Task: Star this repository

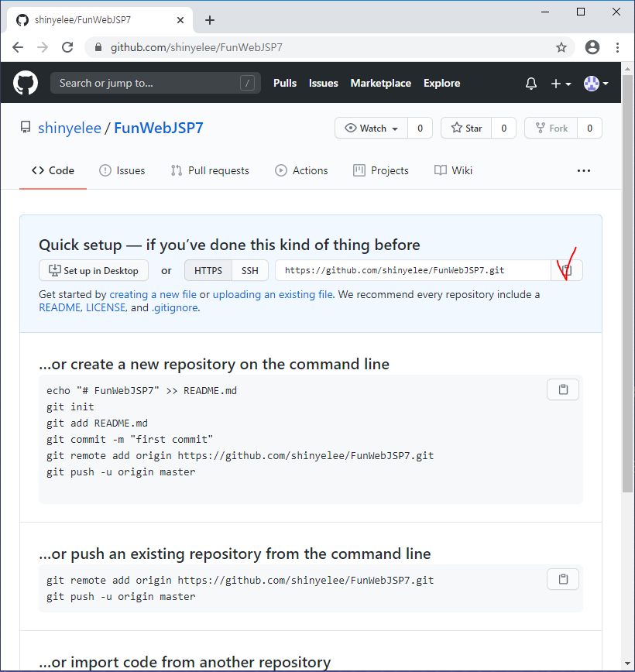Action: [466, 129]
